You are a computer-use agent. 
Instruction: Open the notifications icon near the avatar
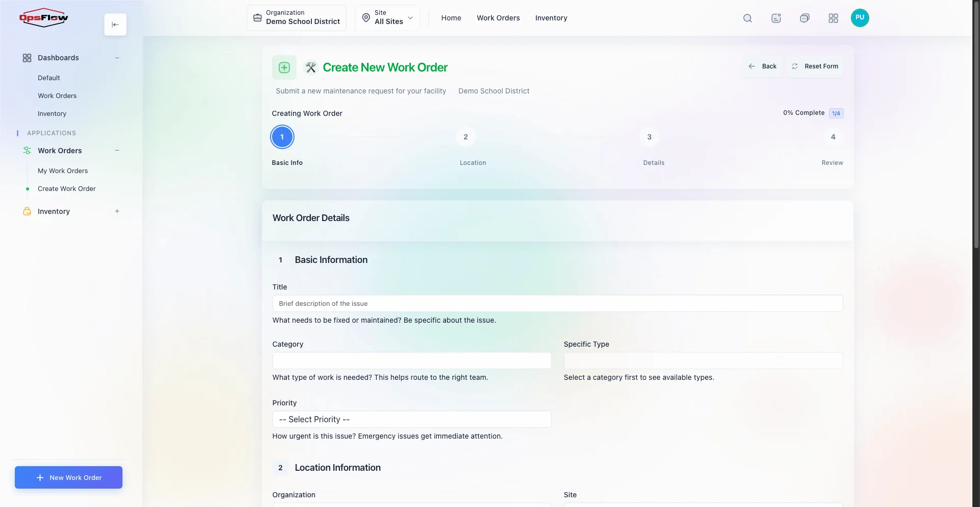(x=776, y=18)
